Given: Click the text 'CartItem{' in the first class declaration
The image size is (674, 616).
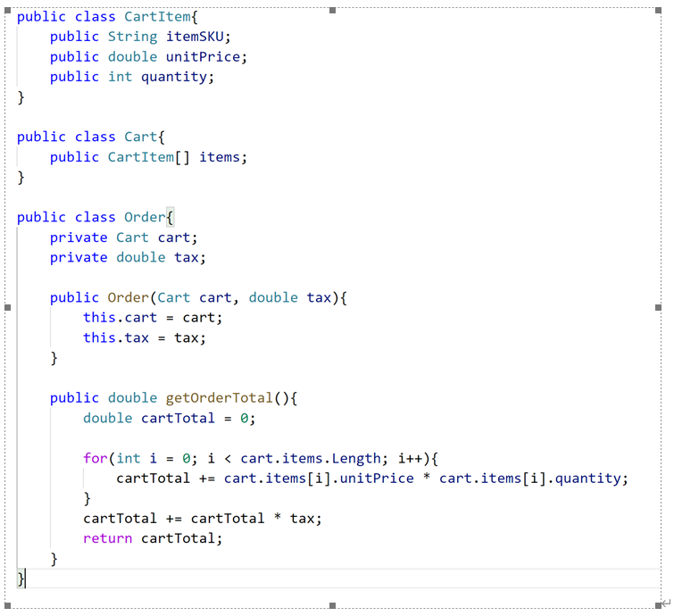Looking at the screenshot, I should pos(161,17).
